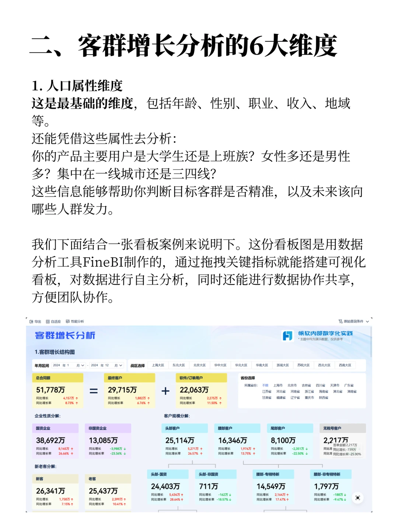The image size is (398, 532).
Task: Click the 客群增长分析 dashboard title
Action: click(x=65, y=335)
